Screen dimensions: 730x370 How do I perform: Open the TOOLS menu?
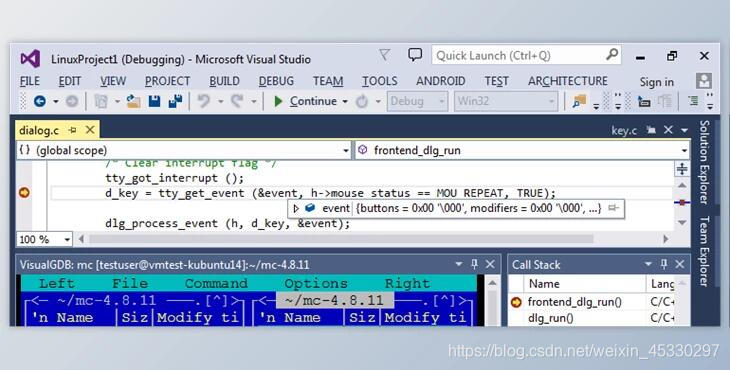pos(380,81)
